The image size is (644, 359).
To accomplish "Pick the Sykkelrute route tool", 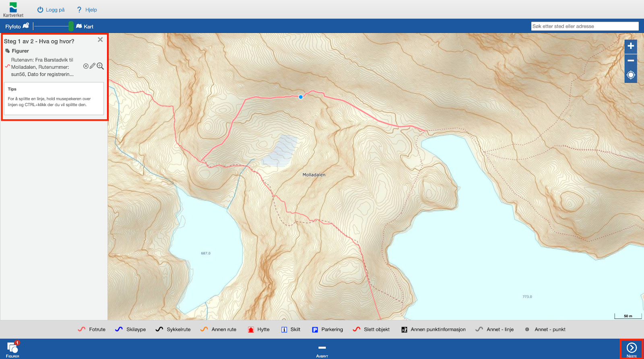I will [173, 329].
